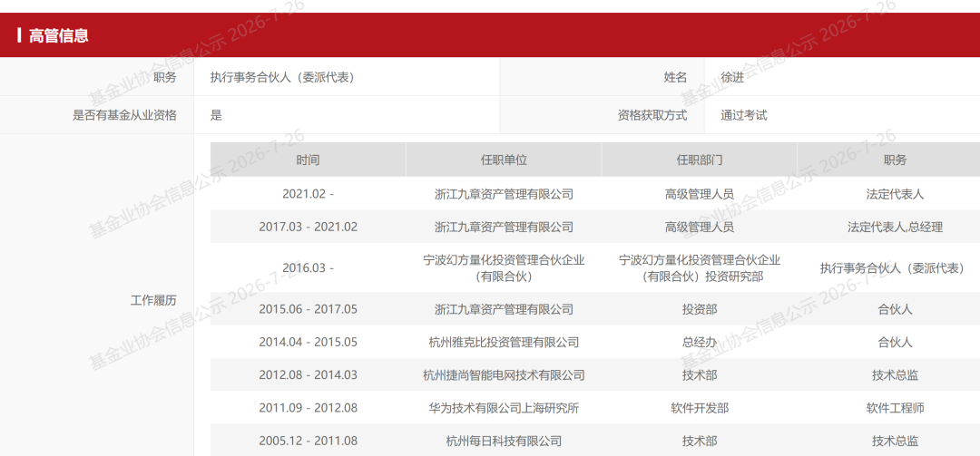Click the 总经办 department cell
The image size is (980, 456).
(x=700, y=342)
